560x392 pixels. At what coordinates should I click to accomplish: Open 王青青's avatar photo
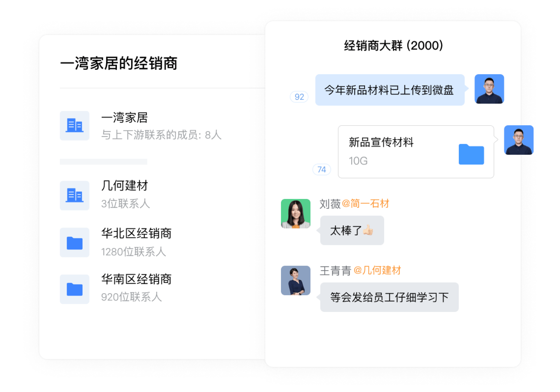tap(295, 280)
